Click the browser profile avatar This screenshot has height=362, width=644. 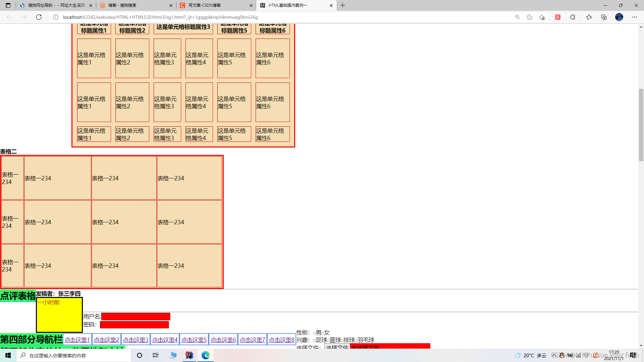pyautogui.click(x=619, y=17)
